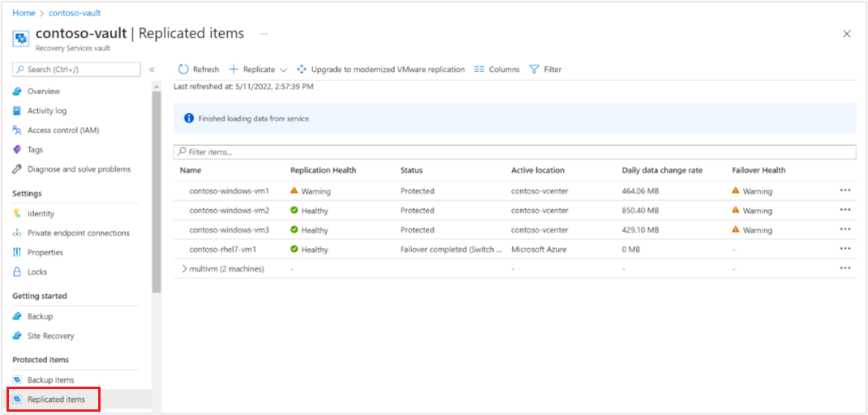Viewport: 868px width, 415px height.
Task: Open the Activity log icon in sidebar
Action: coord(17,111)
